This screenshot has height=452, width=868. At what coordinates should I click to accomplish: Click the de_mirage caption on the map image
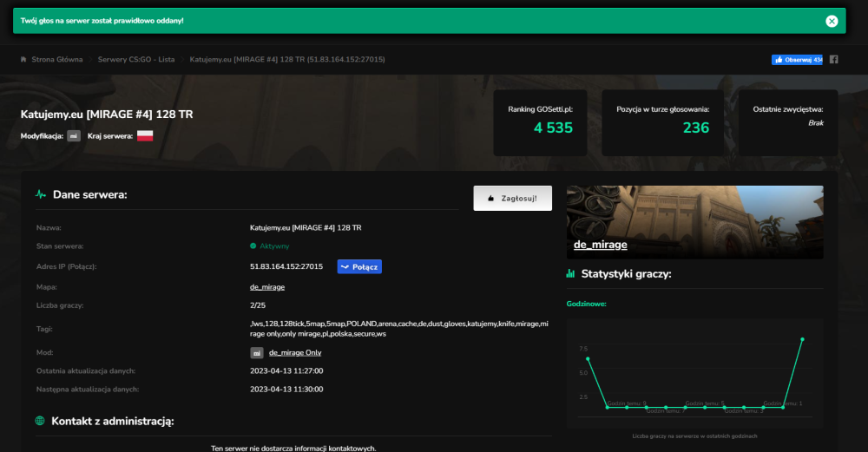600,245
